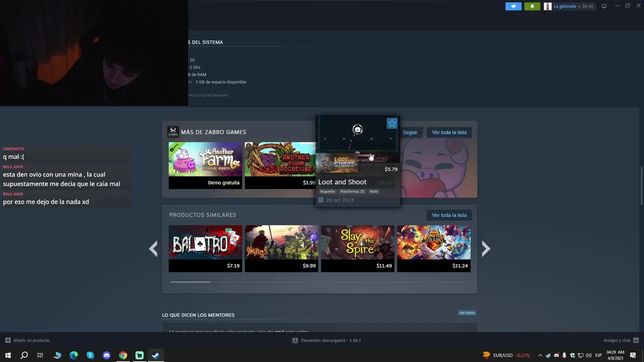Click the La gatorade profile avatar
Screen dimensions: 644x362
coord(547,6)
